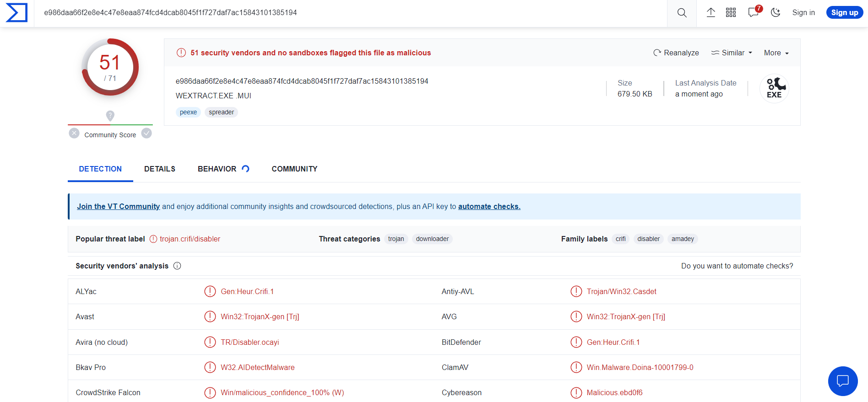The height and width of the screenshot is (402, 868).
Task: Click the Trojan/Win32.Casdet result text
Action: [x=622, y=291]
